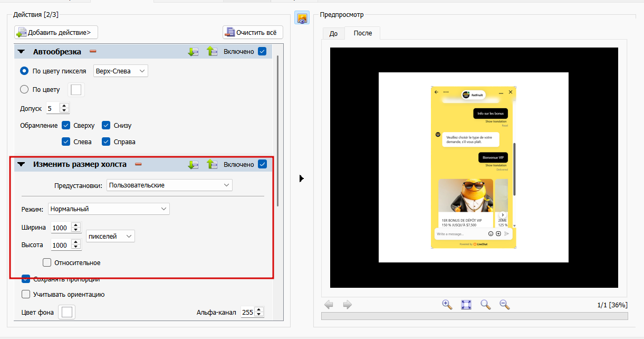Fit preview image to window
Viewport: 644px width, 339px height.
click(x=466, y=304)
